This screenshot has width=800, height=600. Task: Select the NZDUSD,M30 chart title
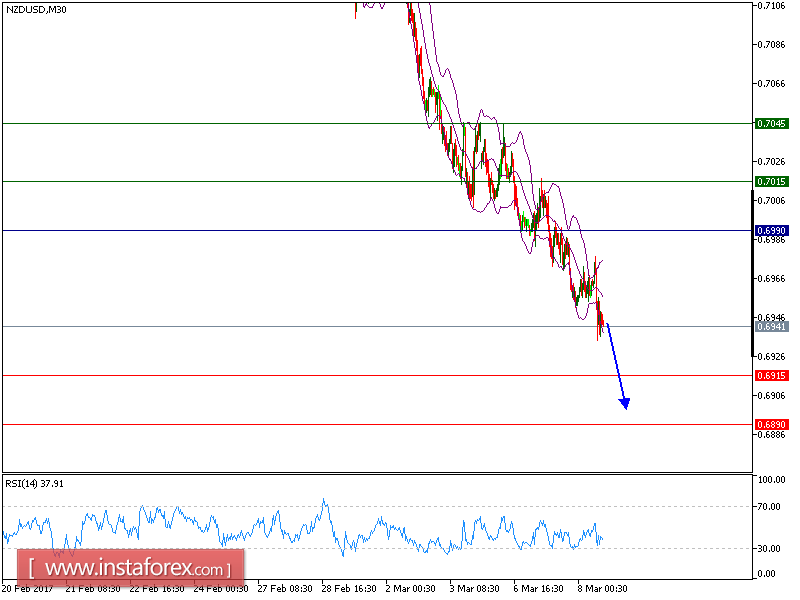[35, 11]
